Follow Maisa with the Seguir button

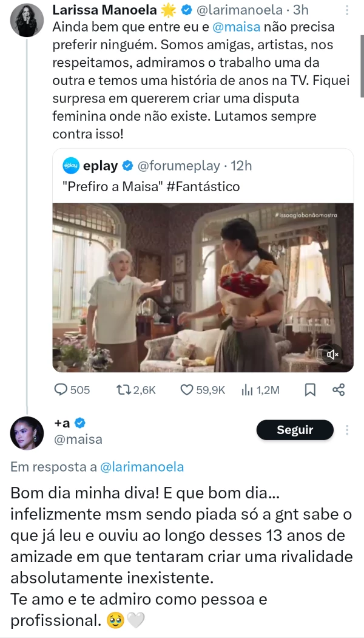[x=295, y=430]
